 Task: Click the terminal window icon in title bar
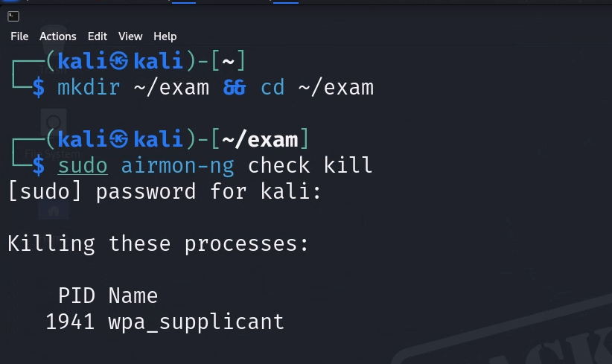13,16
